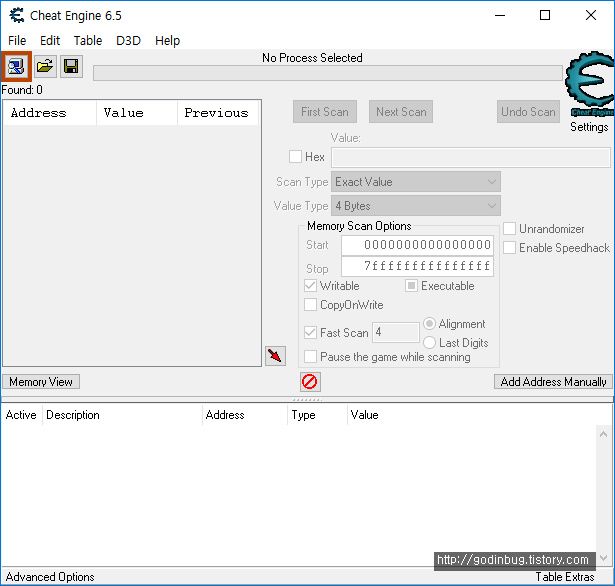
Task: Click the Active column header
Action: [21, 415]
